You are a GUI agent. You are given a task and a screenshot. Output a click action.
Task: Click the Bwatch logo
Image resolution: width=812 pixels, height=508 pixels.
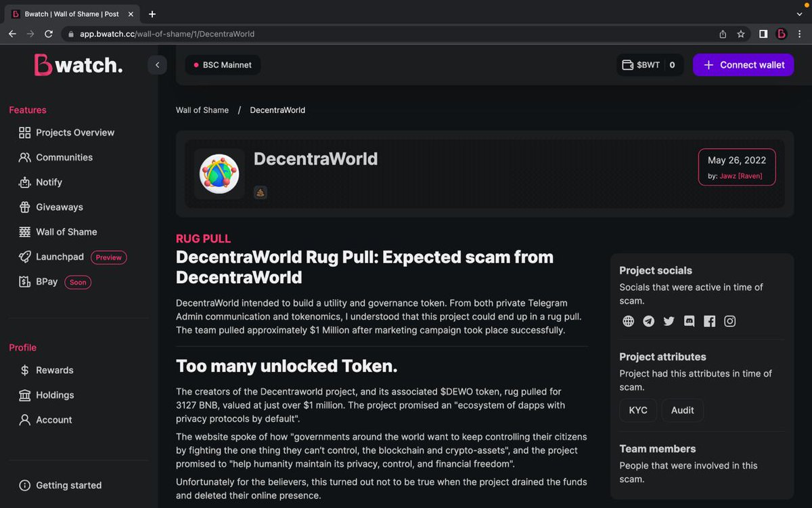coord(78,65)
